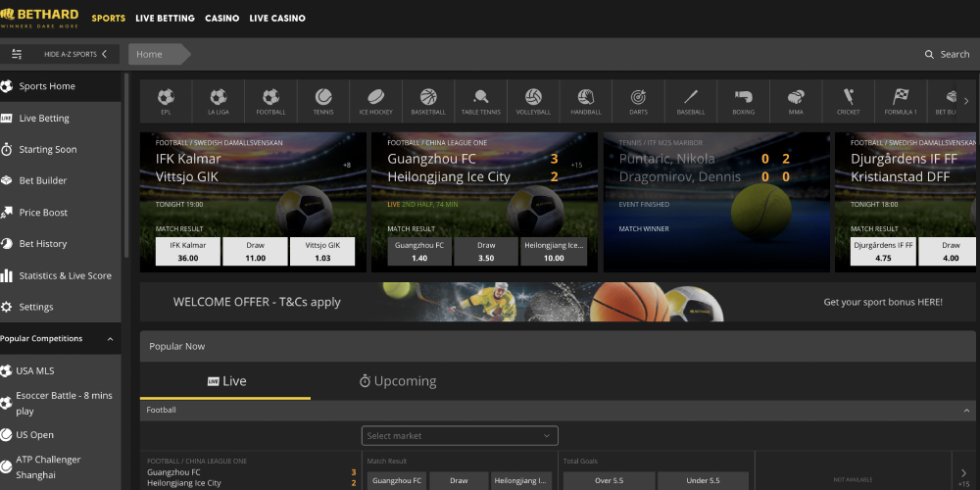Click the Welcome Offer sport bonus banner
980x490 pixels.
pos(557,302)
